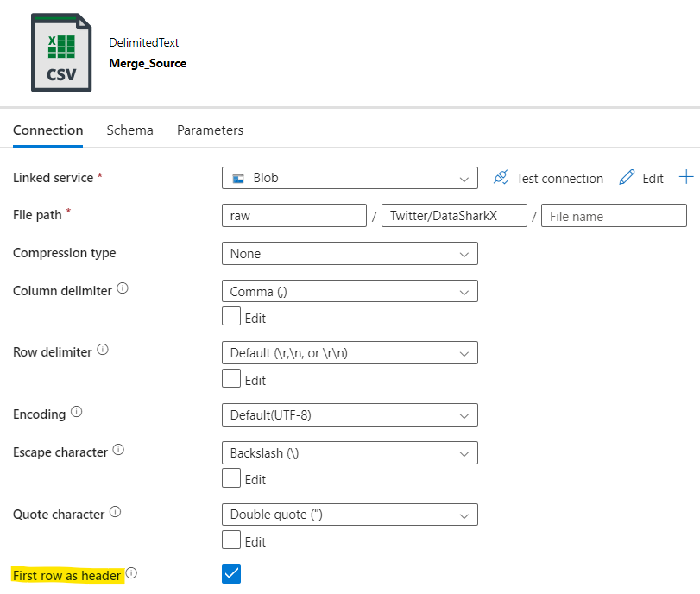Show the Escape character info tooltip icon
Screen dimensions: 700x594
(x=118, y=450)
